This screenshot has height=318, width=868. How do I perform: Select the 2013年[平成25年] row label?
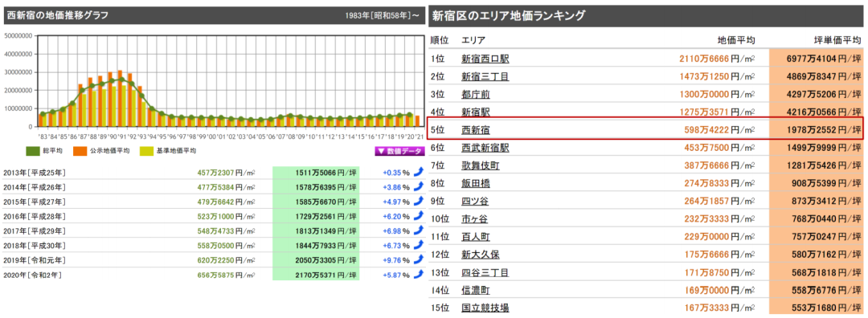tap(35, 173)
